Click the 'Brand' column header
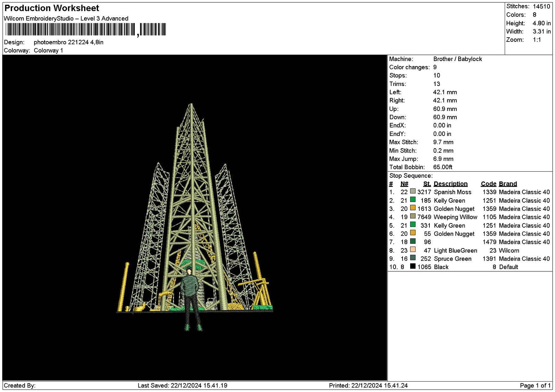Viewport: 555px width, 392px height. [508, 184]
